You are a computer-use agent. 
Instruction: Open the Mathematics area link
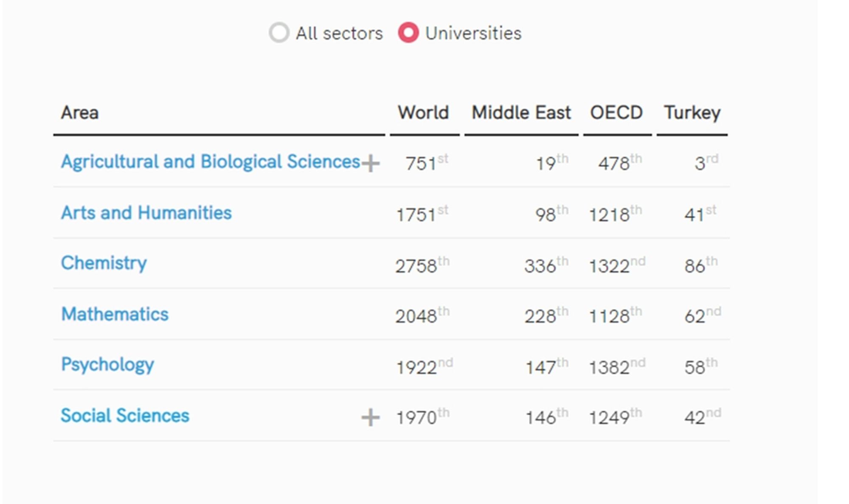(x=115, y=314)
